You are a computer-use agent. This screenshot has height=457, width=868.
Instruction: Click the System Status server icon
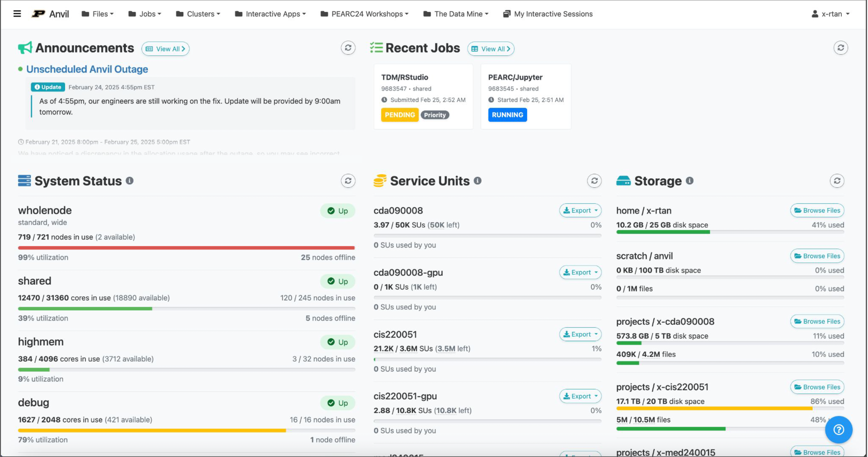(24, 181)
